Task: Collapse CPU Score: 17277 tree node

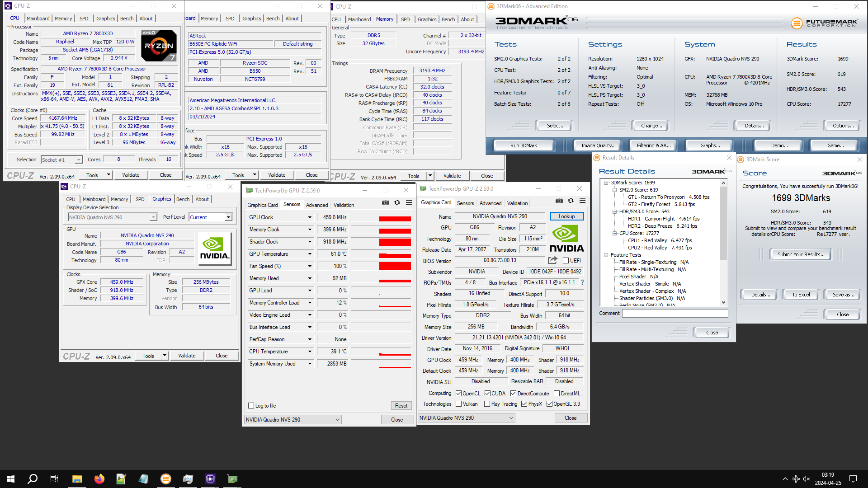Action: coord(615,233)
